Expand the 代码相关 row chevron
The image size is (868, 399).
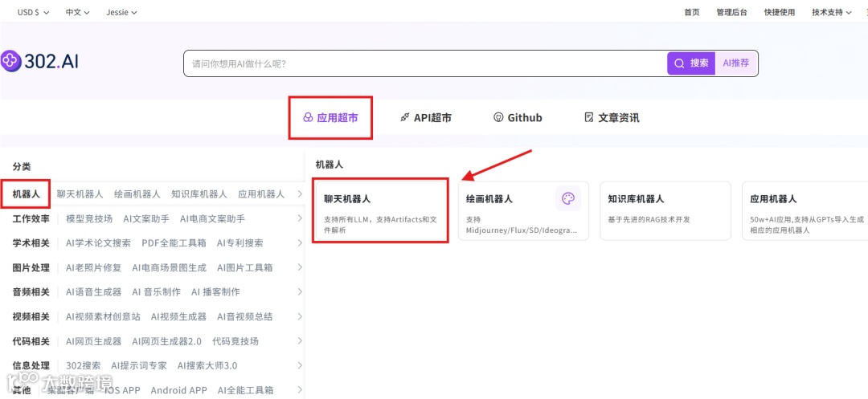click(x=300, y=341)
